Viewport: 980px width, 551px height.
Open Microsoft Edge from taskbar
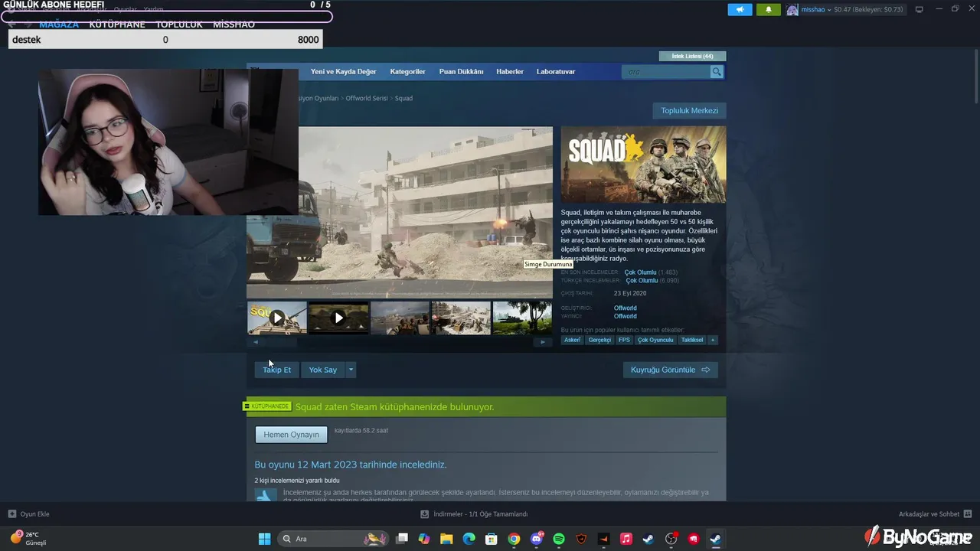coord(469,539)
